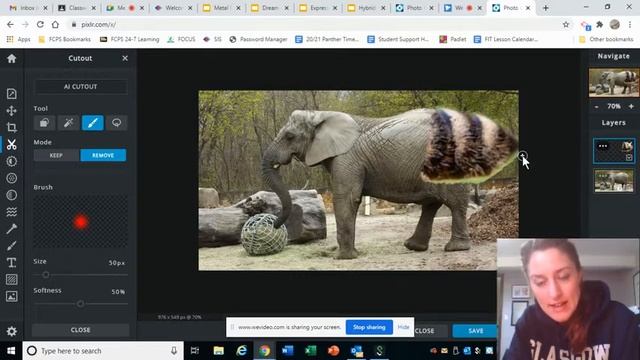Click the brush preview area

[x=80, y=222]
